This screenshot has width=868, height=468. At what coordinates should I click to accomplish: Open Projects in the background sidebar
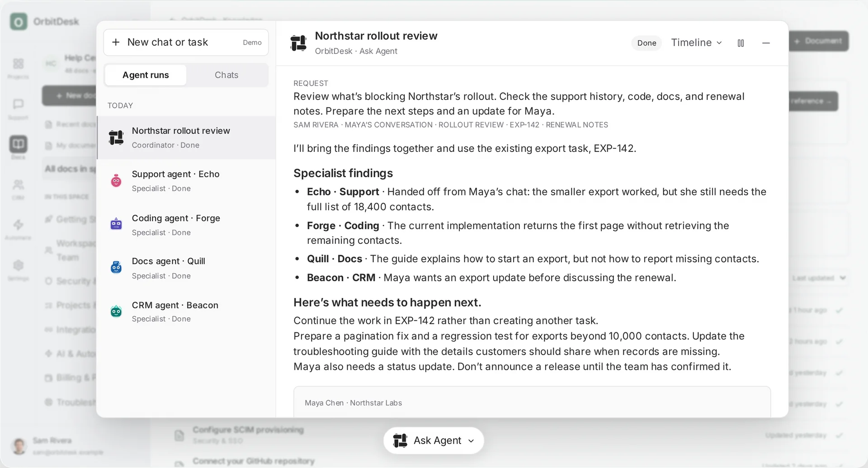pyautogui.click(x=18, y=68)
